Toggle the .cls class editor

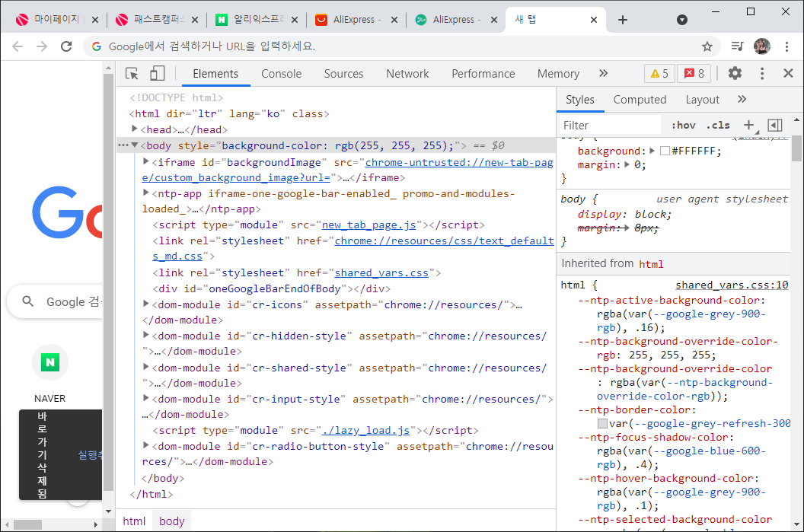pyautogui.click(x=718, y=125)
